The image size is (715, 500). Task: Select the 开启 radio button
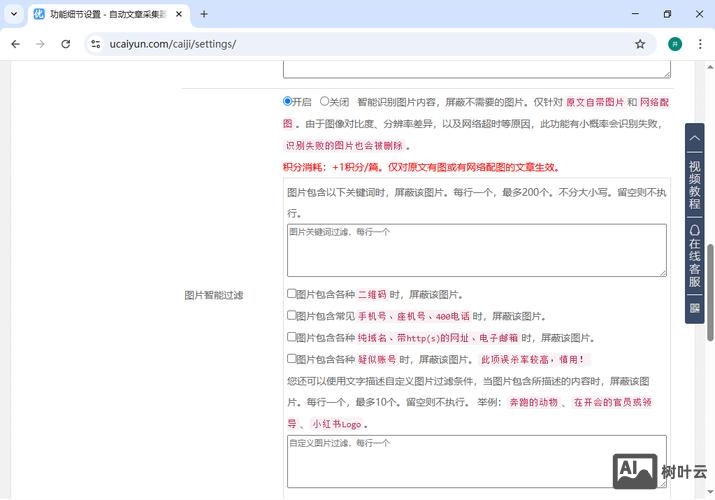(x=287, y=101)
